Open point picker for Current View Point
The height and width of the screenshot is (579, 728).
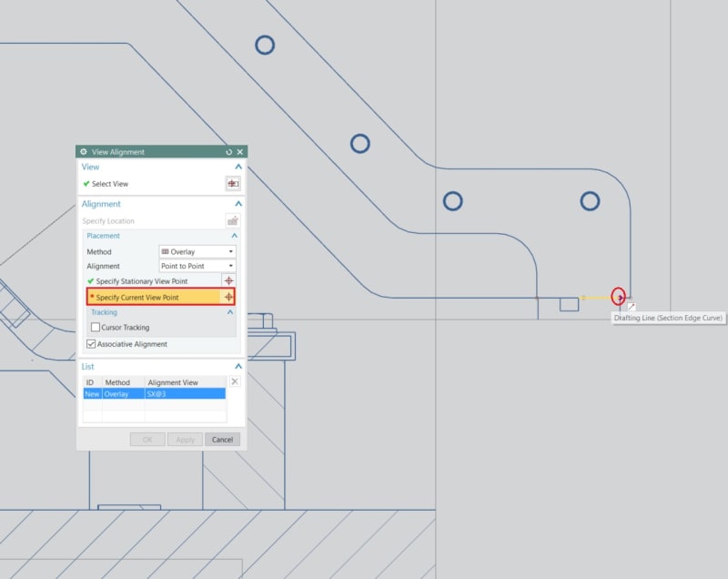(228, 297)
